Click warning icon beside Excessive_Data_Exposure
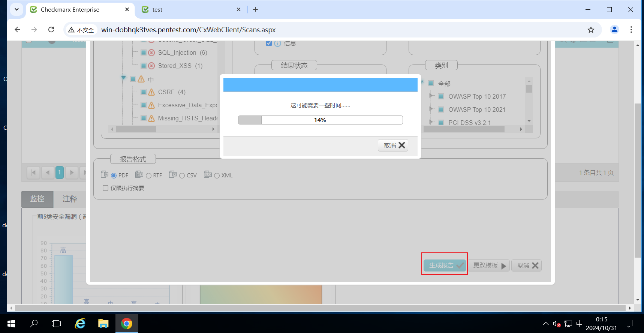 tap(151, 105)
